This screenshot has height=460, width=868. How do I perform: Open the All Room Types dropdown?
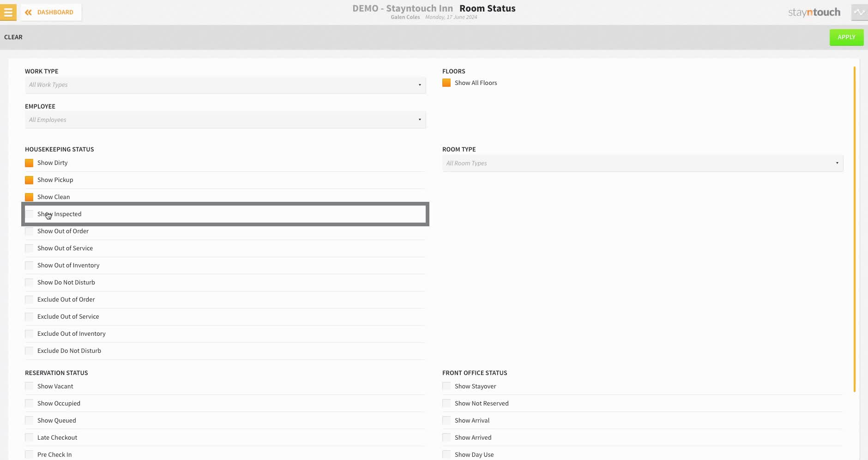(x=643, y=163)
